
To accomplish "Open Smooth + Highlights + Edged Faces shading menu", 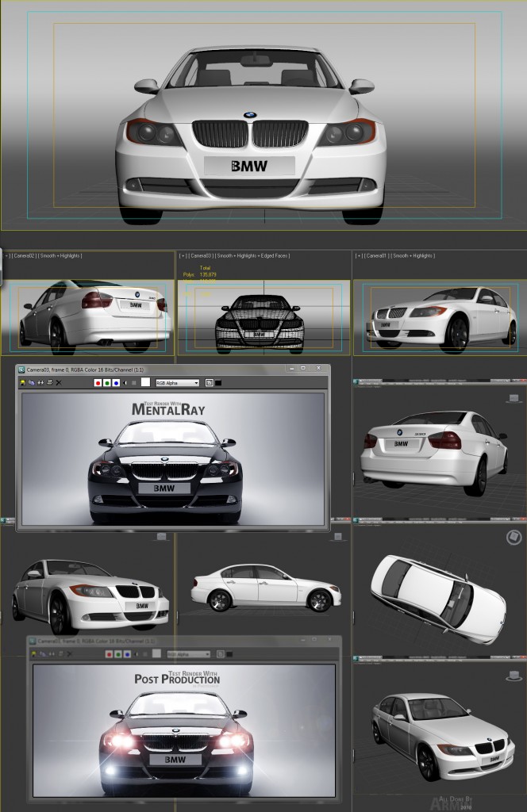I will pyautogui.click(x=252, y=256).
